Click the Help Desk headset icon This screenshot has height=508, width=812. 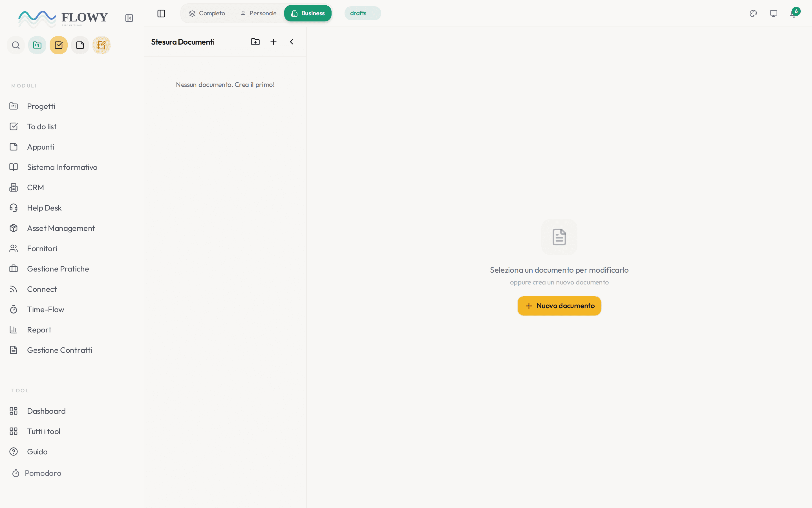tap(14, 208)
